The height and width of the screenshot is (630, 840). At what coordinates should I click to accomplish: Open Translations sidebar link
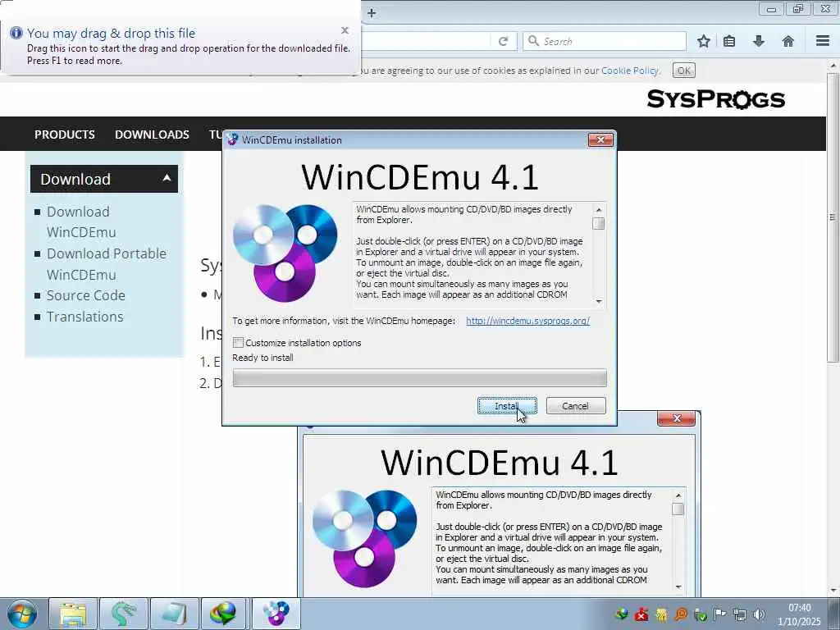(x=84, y=317)
